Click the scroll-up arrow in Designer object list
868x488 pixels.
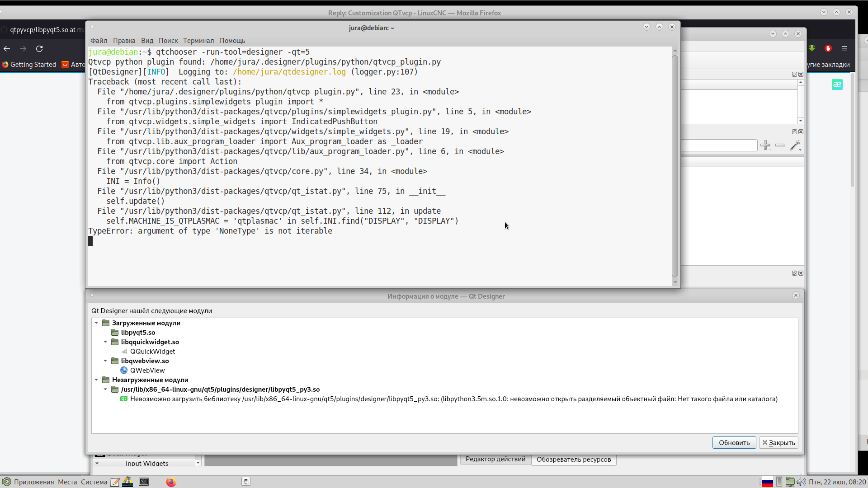[x=801, y=83]
